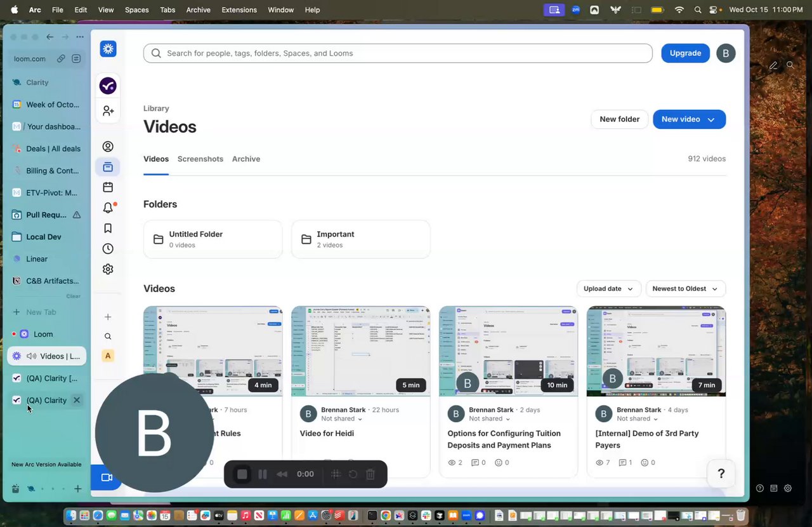Open the Important folder

click(x=361, y=239)
